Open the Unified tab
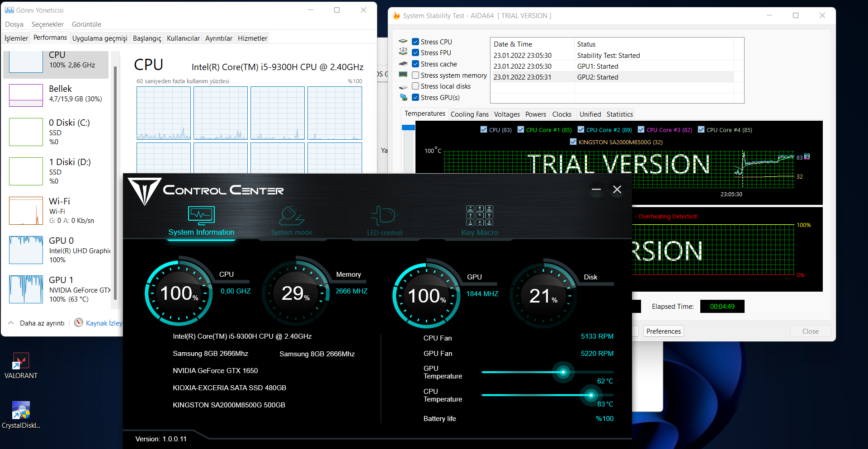 point(590,114)
